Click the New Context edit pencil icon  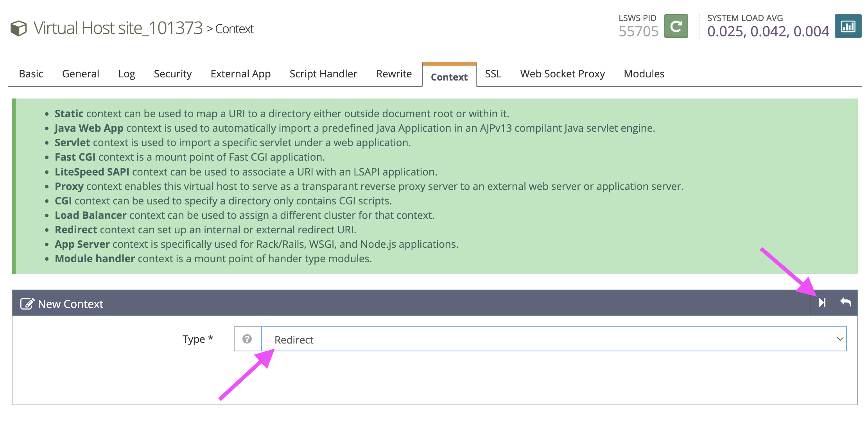(x=27, y=304)
